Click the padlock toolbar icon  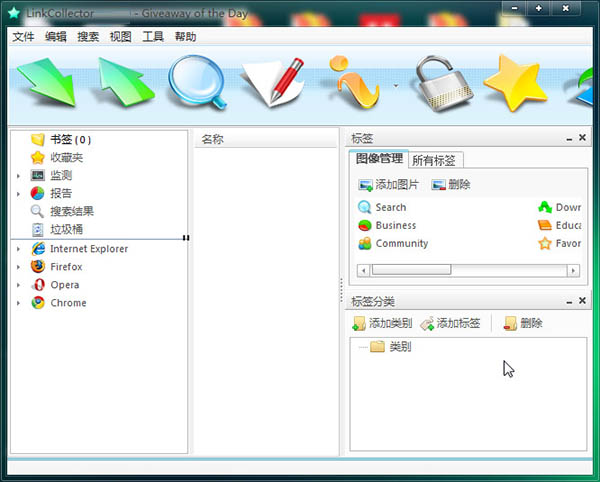point(435,84)
